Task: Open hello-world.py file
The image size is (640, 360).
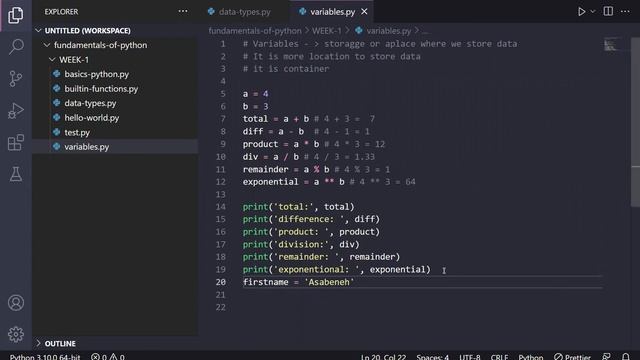Action: 91,118
